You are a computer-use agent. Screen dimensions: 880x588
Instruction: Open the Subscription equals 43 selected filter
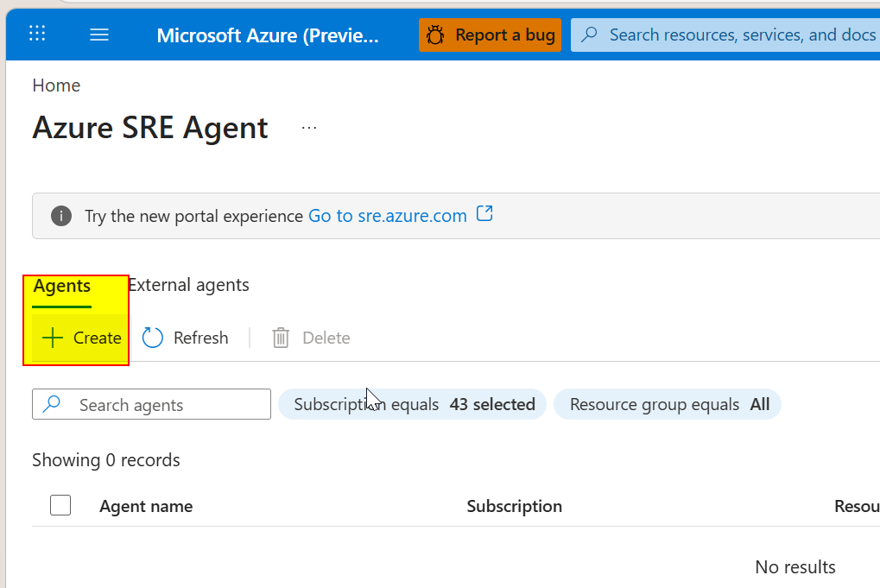[413, 404]
